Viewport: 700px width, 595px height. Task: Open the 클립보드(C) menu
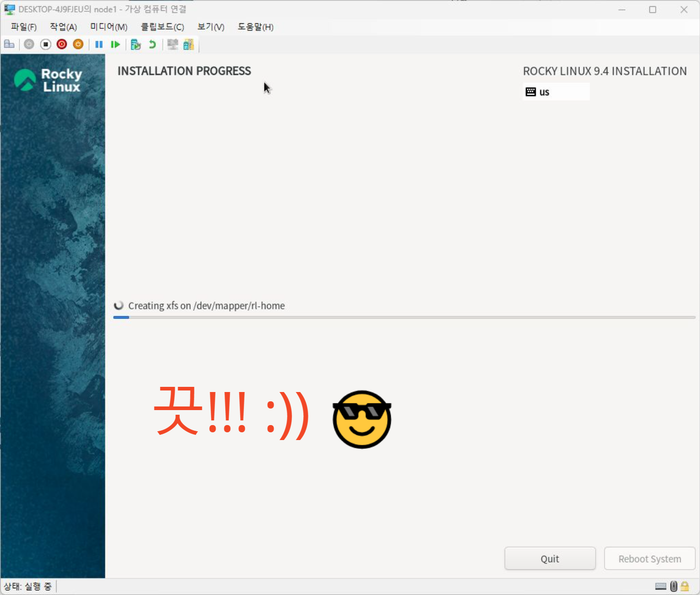click(162, 27)
